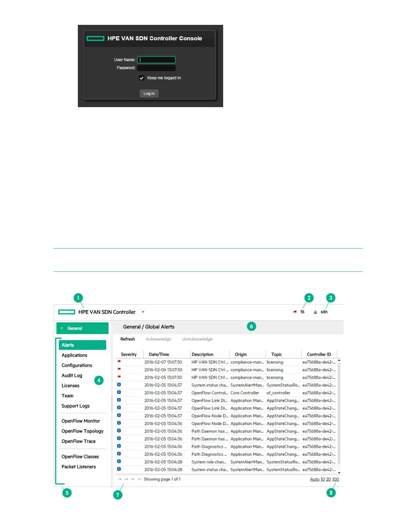This screenshot has height=532, width=399.
Task: Click info icon on 13:04:37 System status row
Action: point(119,385)
